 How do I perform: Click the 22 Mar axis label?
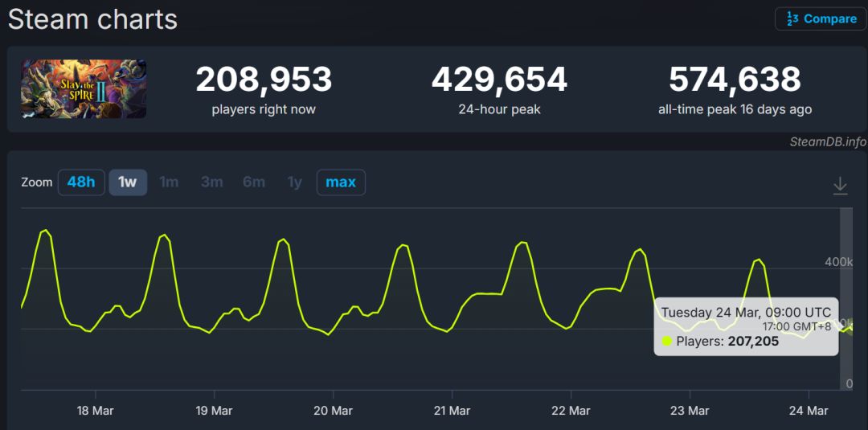coord(571,411)
